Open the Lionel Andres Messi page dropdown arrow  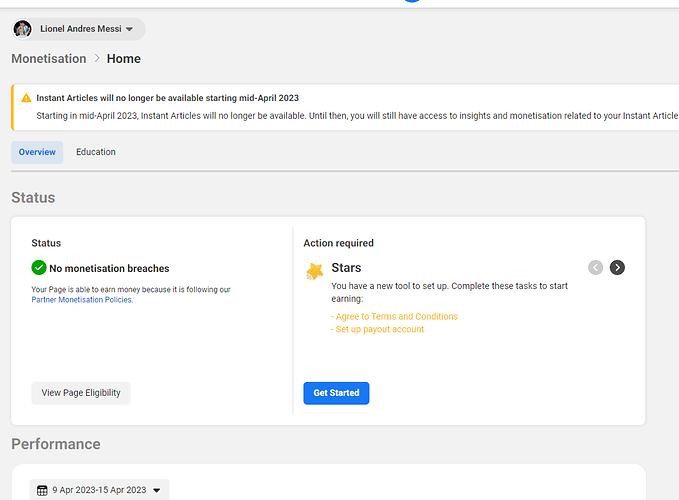tap(129, 29)
